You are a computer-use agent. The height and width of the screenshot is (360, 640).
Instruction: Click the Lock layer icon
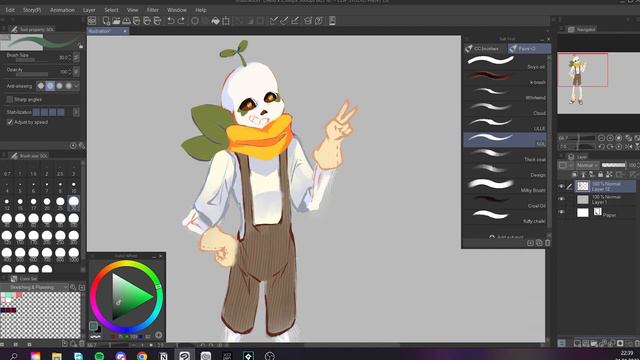(x=600, y=175)
